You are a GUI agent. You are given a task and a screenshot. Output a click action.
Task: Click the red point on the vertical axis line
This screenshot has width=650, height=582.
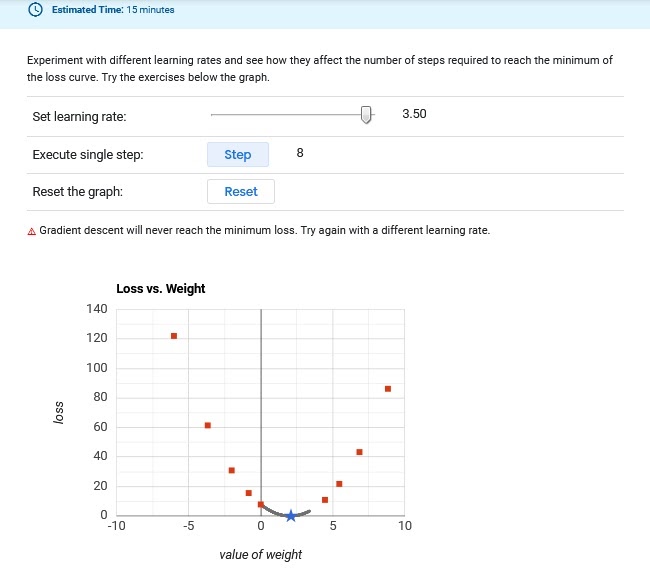(x=261, y=505)
